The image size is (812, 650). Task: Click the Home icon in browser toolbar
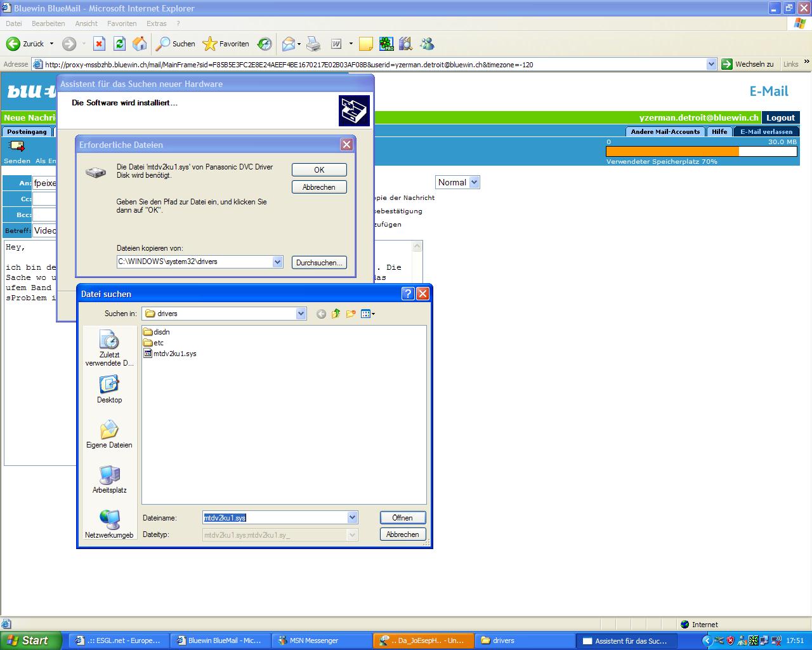[x=140, y=44]
